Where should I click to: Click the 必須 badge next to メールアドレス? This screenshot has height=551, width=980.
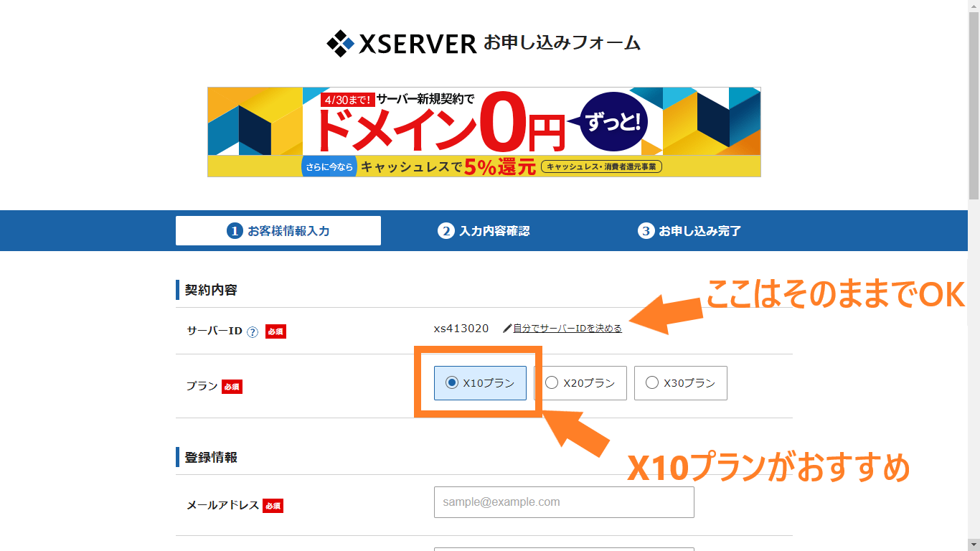(273, 506)
